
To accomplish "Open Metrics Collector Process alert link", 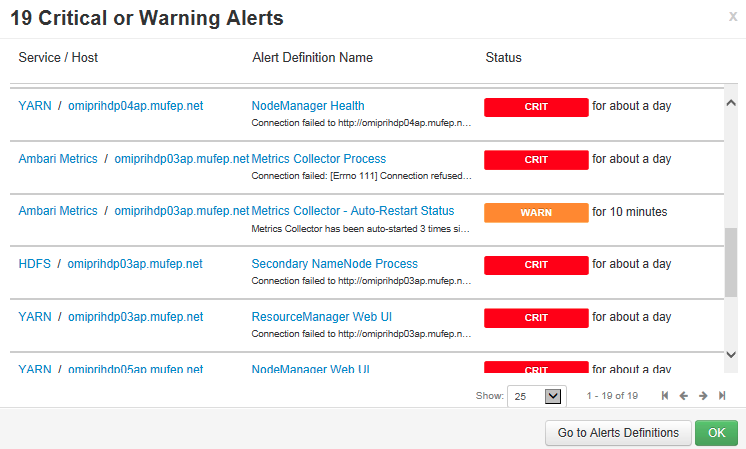I will pyautogui.click(x=318, y=159).
